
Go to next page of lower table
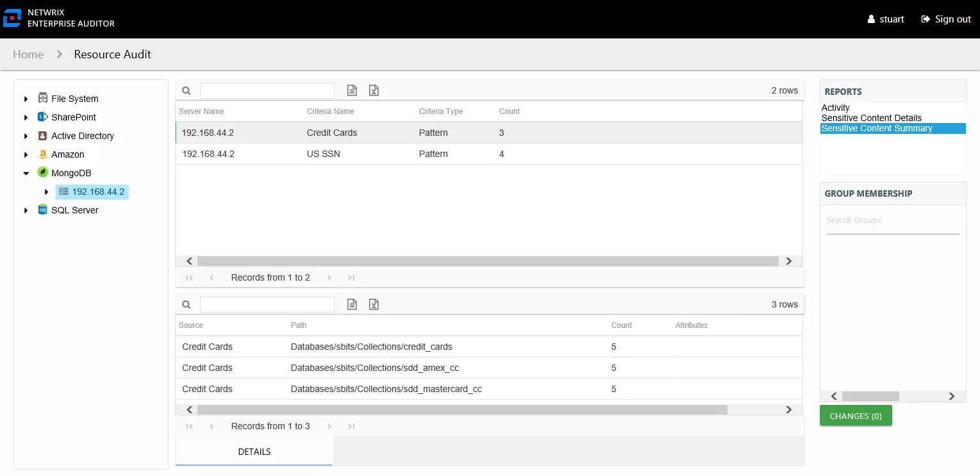click(329, 426)
